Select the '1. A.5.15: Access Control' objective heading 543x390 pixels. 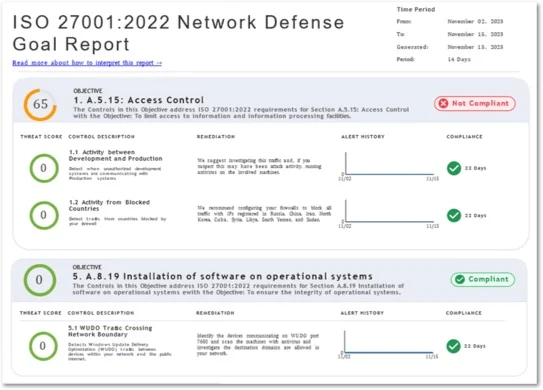139,100
